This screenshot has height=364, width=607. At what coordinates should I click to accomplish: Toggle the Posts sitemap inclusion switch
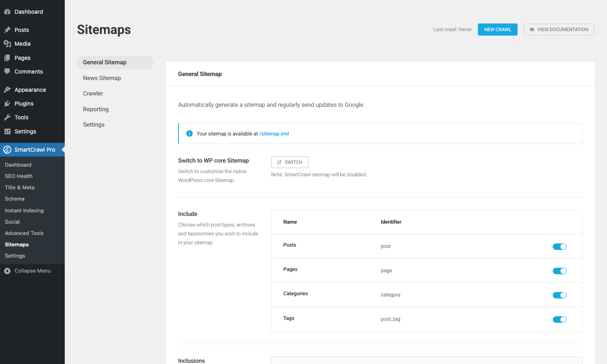[560, 247]
